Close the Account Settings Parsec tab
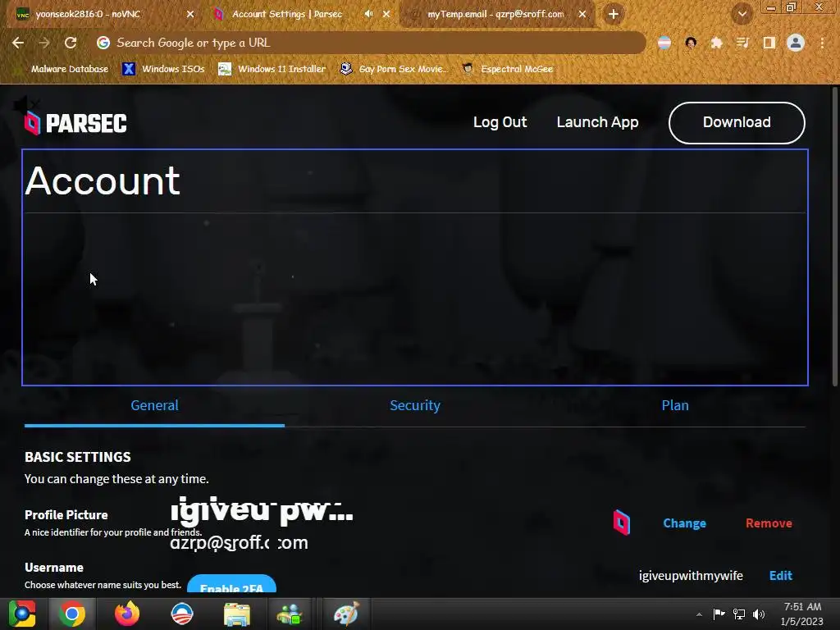This screenshot has height=630, width=840. (x=386, y=14)
